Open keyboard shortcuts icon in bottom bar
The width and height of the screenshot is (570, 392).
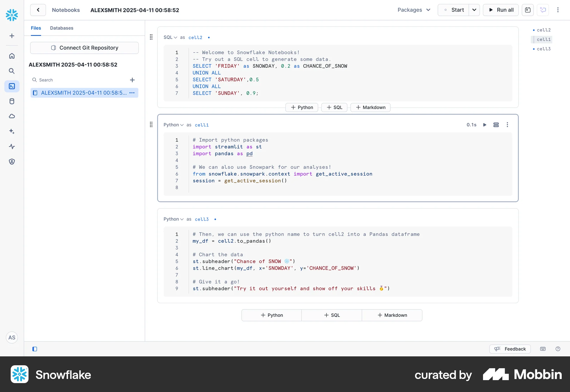click(x=543, y=349)
